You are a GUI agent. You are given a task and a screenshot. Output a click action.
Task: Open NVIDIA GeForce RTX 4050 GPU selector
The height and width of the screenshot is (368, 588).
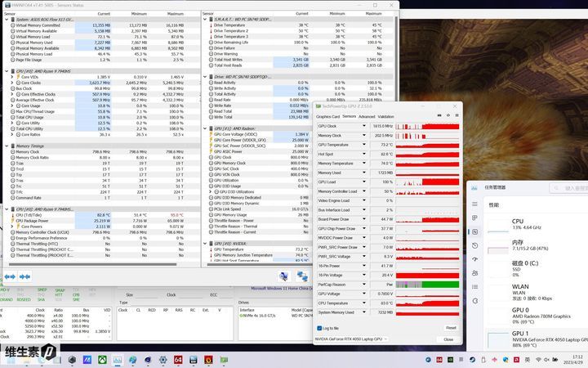coord(350,339)
